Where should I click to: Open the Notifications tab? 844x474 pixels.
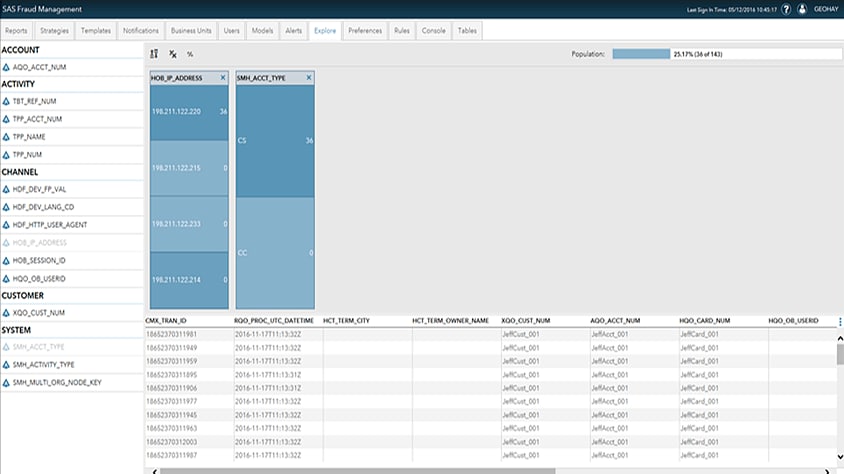(140, 31)
